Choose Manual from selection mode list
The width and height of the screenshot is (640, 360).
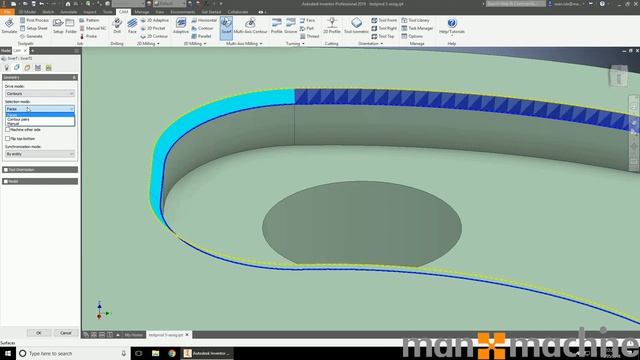40,124
